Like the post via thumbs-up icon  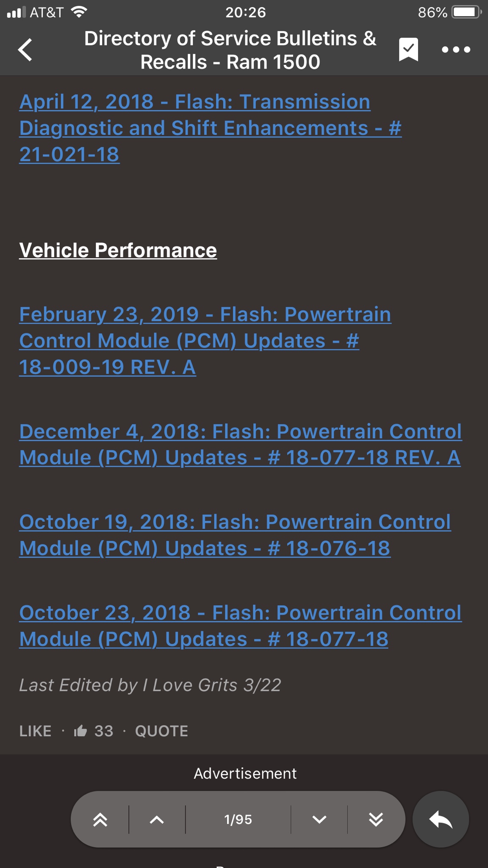tap(80, 731)
